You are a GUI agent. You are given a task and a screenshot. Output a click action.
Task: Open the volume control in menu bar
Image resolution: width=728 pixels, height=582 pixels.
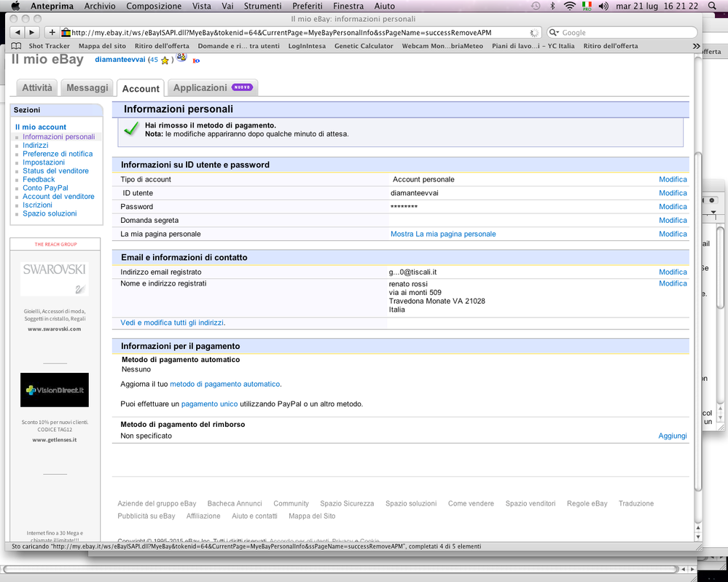[603, 6]
